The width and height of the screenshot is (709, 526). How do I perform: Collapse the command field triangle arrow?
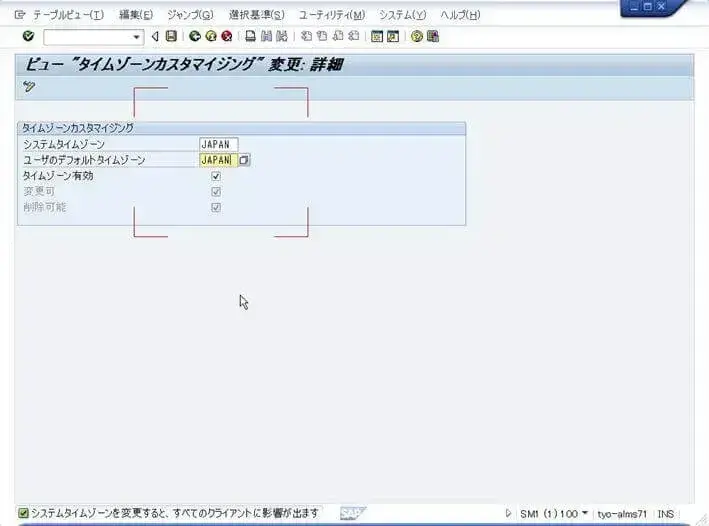pos(155,37)
